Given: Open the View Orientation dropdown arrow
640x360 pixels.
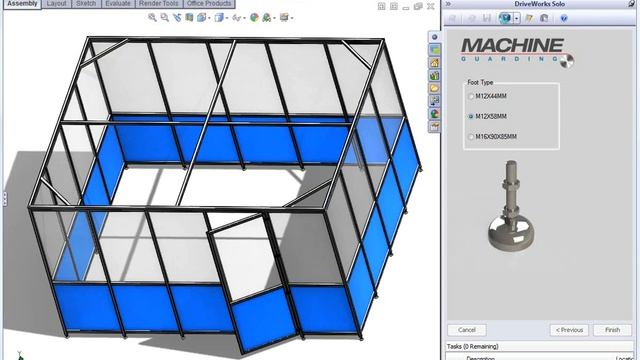Looking at the screenshot, I should [209, 18].
